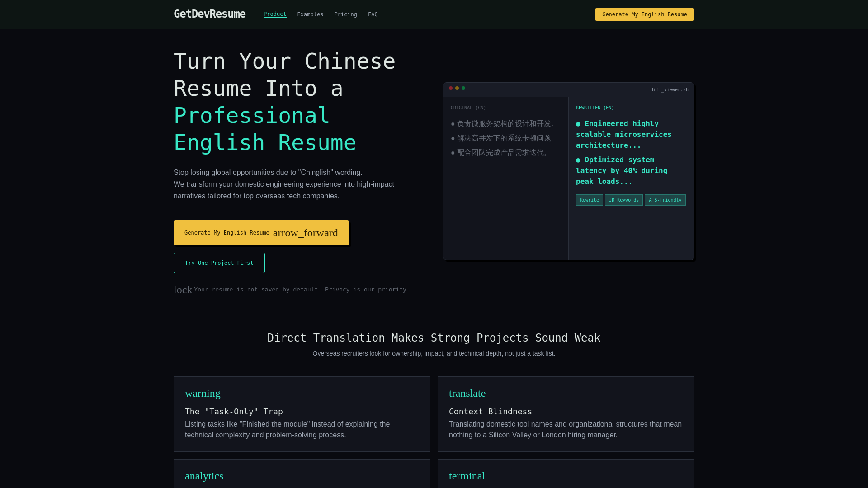Image resolution: width=868 pixels, height=488 pixels.
Task: Click 'Direct Translation Makes Strong Projects Sound Weak' heading
Action: [x=434, y=338]
